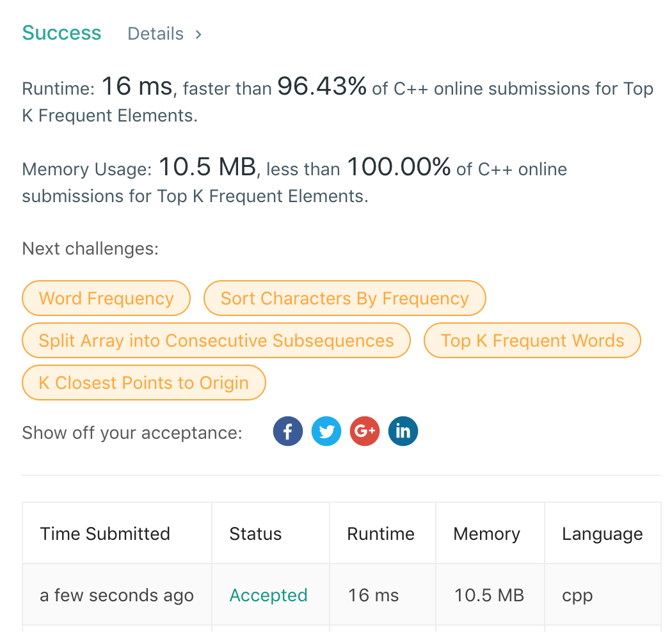Click the Language column header

[x=602, y=533]
